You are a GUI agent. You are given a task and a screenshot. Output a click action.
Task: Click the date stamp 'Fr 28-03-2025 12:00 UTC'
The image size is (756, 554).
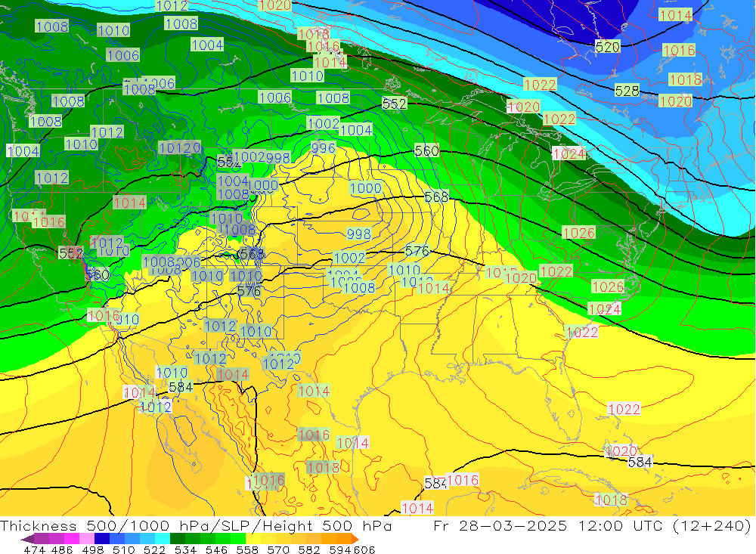tap(548, 526)
